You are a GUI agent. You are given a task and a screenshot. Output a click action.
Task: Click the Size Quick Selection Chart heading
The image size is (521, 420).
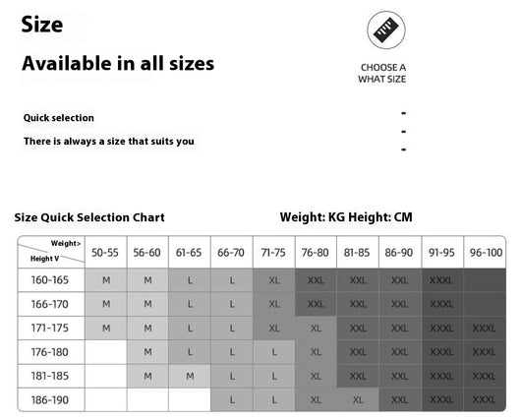pyautogui.click(x=89, y=217)
